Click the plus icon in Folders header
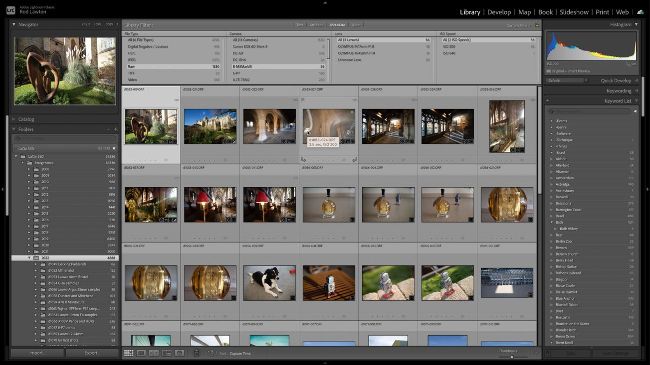650x365 pixels. click(x=115, y=129)
